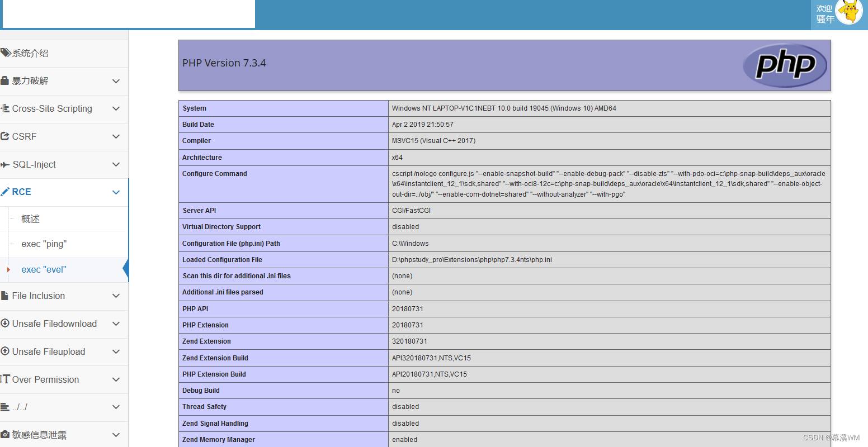Click the PHP API value 20180731

point(408,309)
